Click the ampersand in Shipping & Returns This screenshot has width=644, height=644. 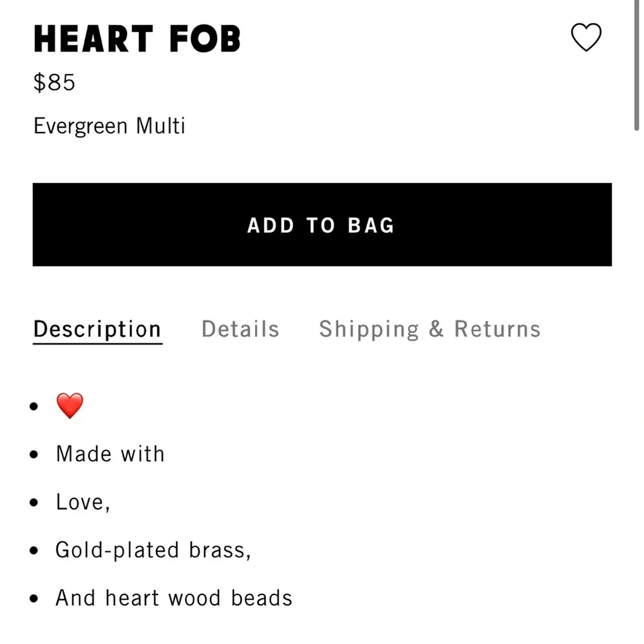(436, 328)
